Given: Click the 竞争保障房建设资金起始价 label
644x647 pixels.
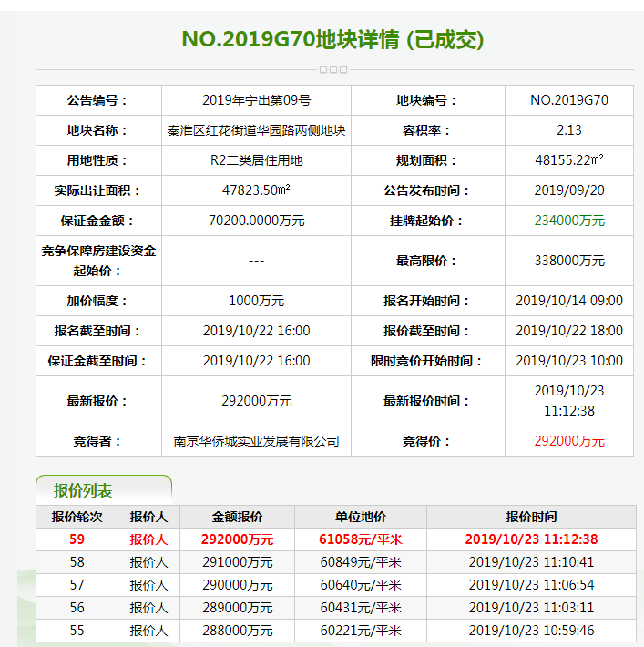Looking at the screenshot, I should pos(98,261).
